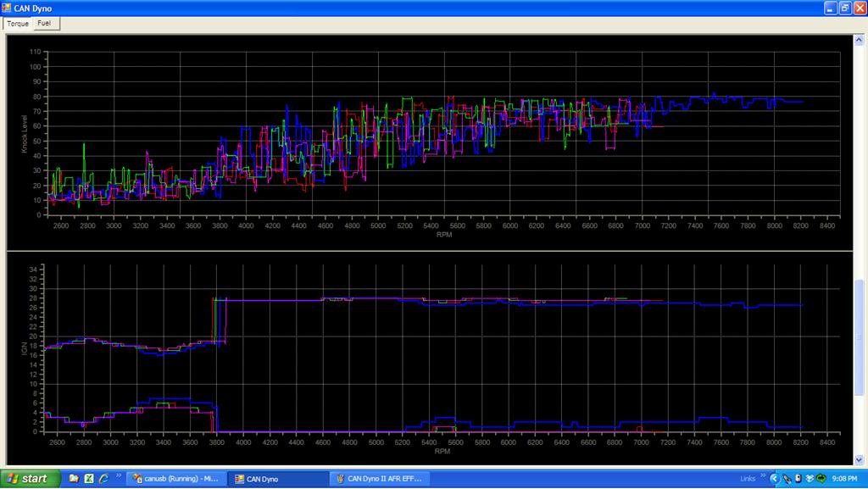Select the Torque tab
This screenshot has height=489, width=868.
click(17, 23)
